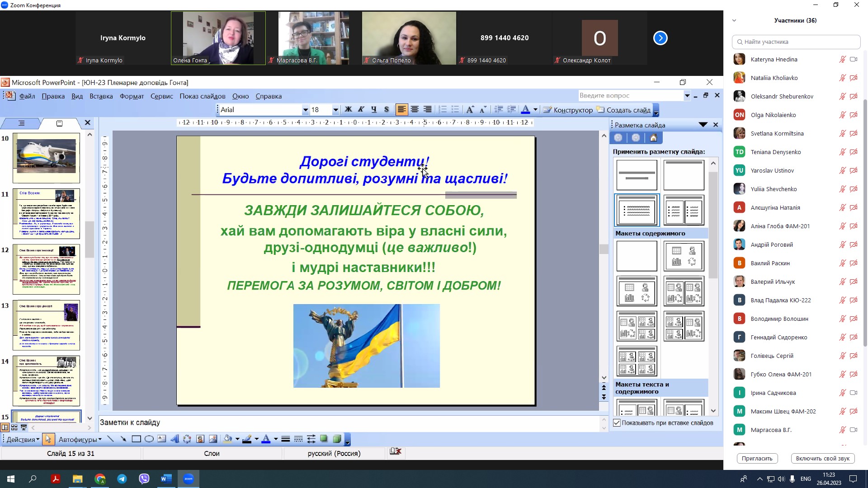Open Telegram from the taskbar
This screenshot has height=488, width=868.
[122, 479]
